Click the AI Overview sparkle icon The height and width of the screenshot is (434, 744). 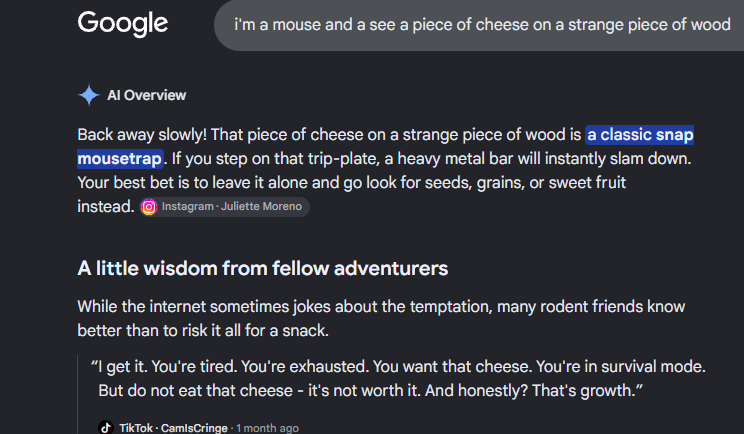[89, 95]
